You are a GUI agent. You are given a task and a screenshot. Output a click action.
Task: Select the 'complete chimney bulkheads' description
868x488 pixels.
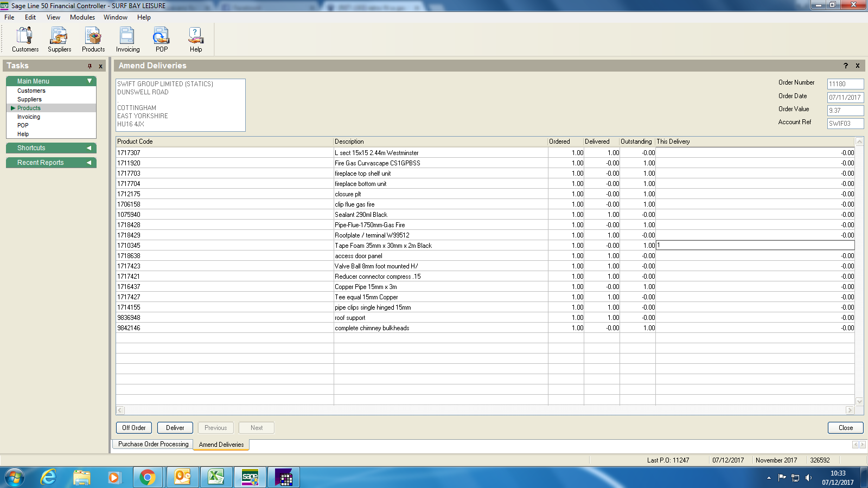coord(372,328)
